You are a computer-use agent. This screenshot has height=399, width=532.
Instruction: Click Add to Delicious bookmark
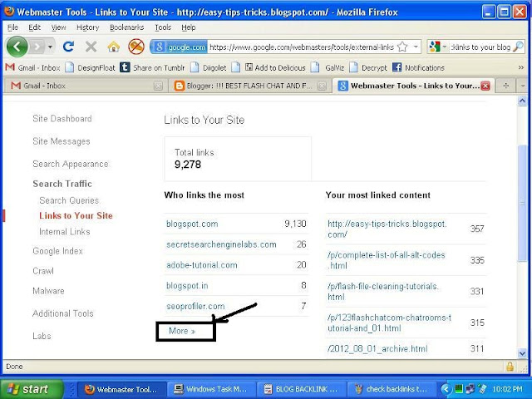click(275, 67)
